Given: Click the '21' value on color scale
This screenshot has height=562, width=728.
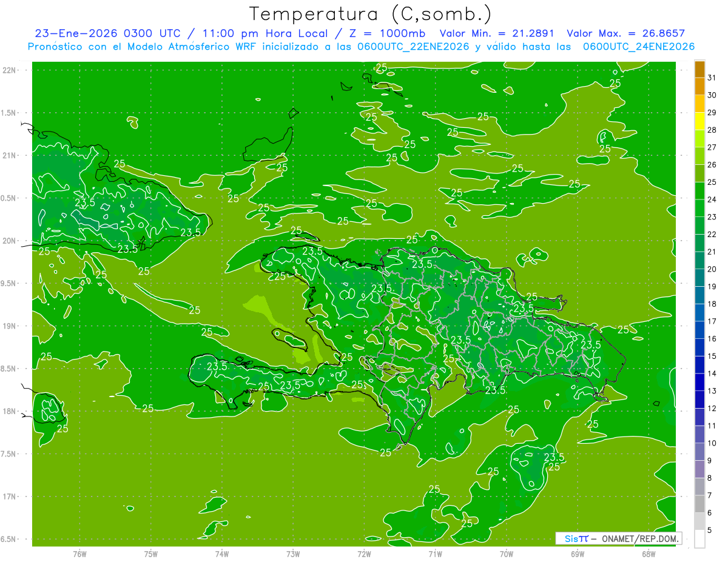Looking at the screenshot, I should [712, 252].
